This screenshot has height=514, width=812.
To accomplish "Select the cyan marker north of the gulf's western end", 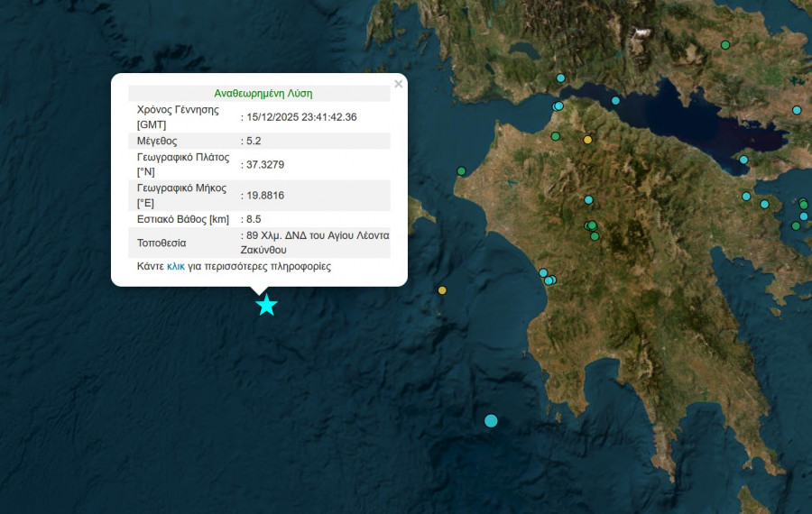I will [560, 78].
